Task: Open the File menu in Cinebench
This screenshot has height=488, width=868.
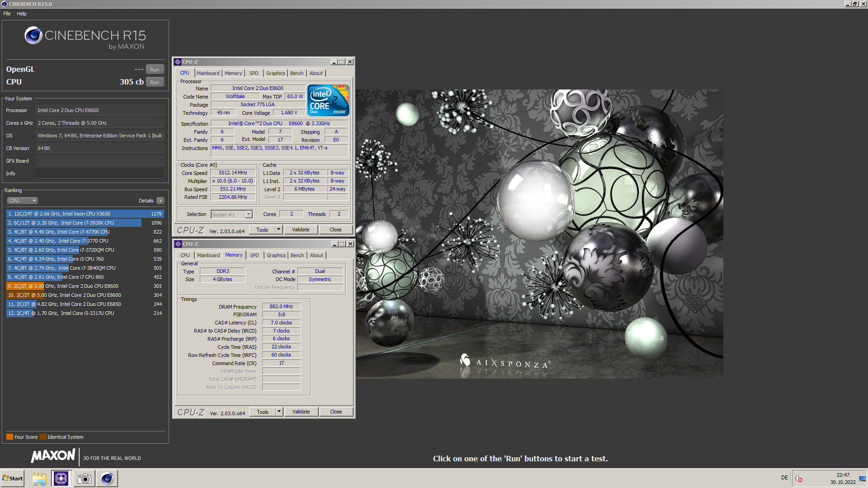Action: click(x=7, y=14)
